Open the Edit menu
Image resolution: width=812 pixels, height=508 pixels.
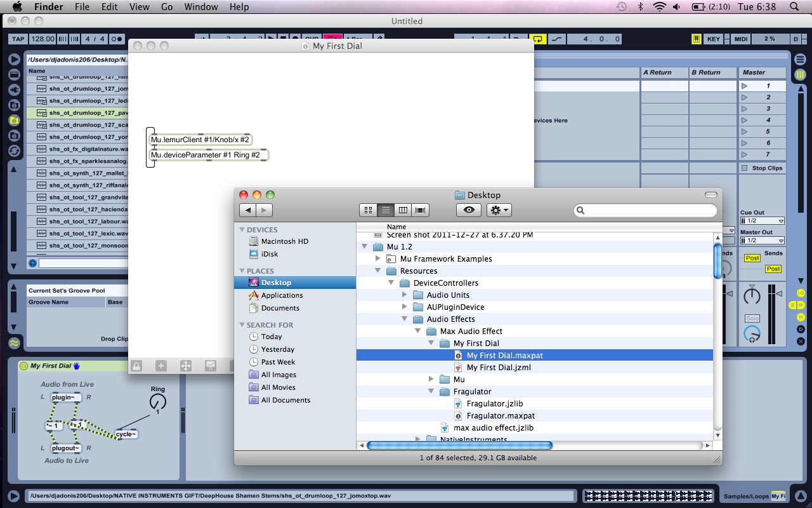coord(110,7)
